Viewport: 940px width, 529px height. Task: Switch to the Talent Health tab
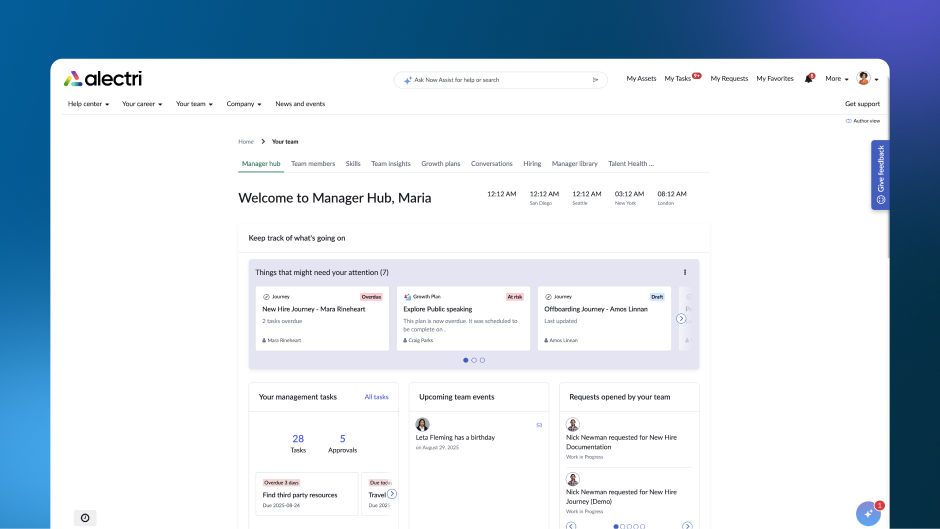click(631, 164)
